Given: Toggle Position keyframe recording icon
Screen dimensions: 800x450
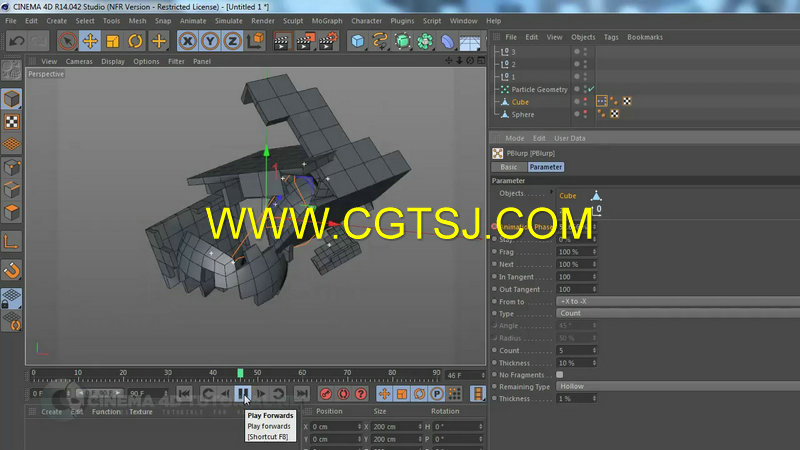Looking at the screenshot, I should [x=384, y=394].
